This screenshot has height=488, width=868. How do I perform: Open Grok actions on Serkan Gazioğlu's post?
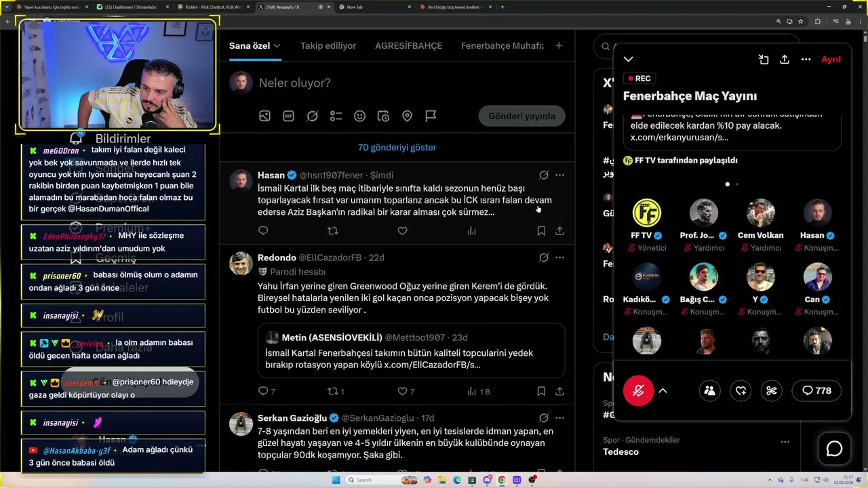543,418
